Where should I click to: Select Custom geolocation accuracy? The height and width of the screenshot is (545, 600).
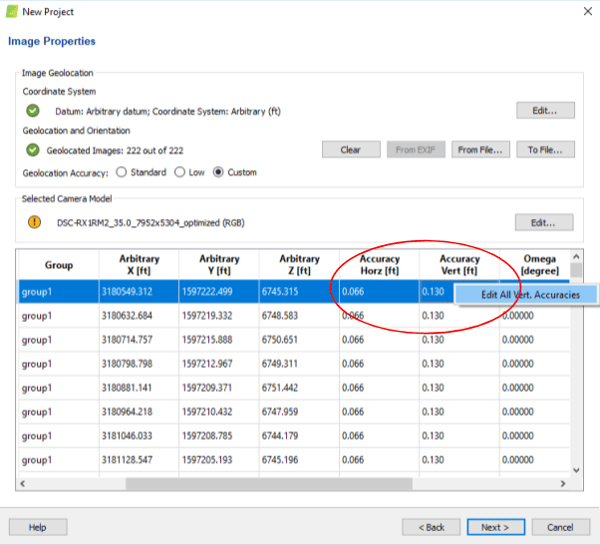point(219,172)
